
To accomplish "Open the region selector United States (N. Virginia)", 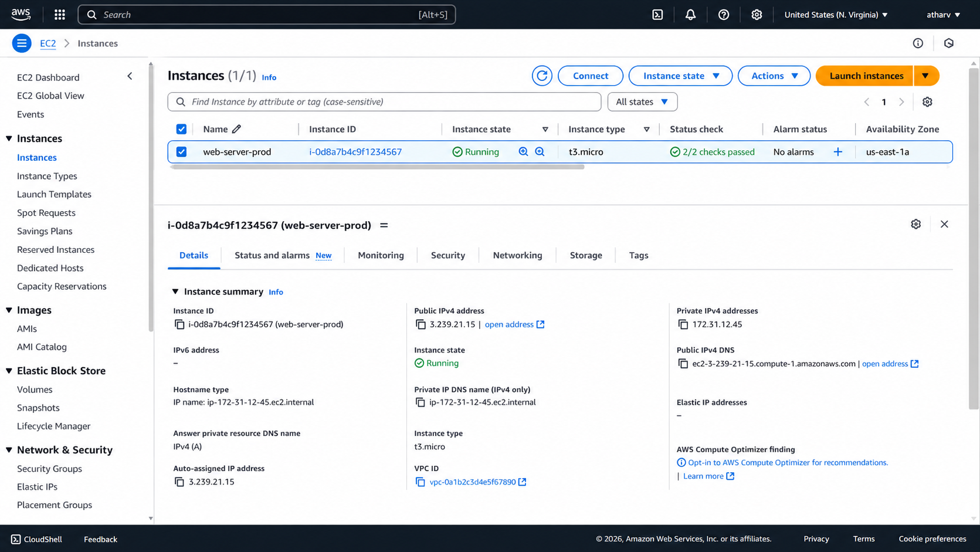I will (836, 15).
